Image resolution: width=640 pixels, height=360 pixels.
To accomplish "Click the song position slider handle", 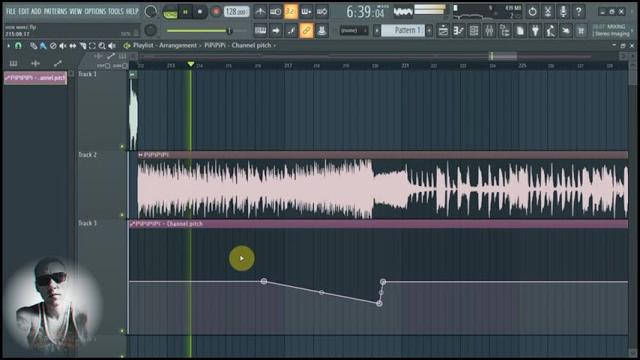I will click(229, 31).
